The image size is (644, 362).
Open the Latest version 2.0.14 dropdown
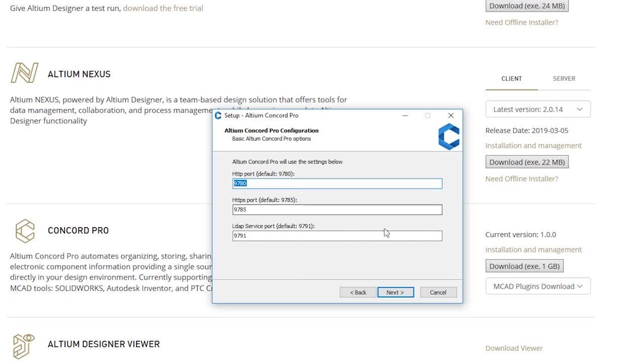click(537, 109)
